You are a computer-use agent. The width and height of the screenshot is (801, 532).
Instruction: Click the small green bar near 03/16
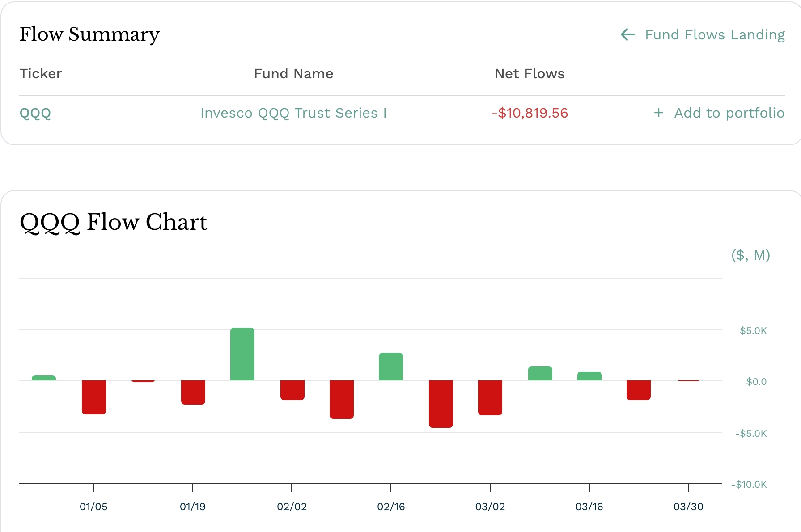(590, 376)
